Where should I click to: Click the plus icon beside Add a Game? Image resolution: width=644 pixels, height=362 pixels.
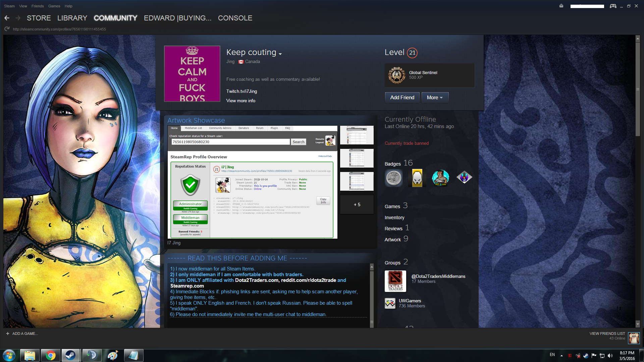pyautogui.click(x=8, y=334)
